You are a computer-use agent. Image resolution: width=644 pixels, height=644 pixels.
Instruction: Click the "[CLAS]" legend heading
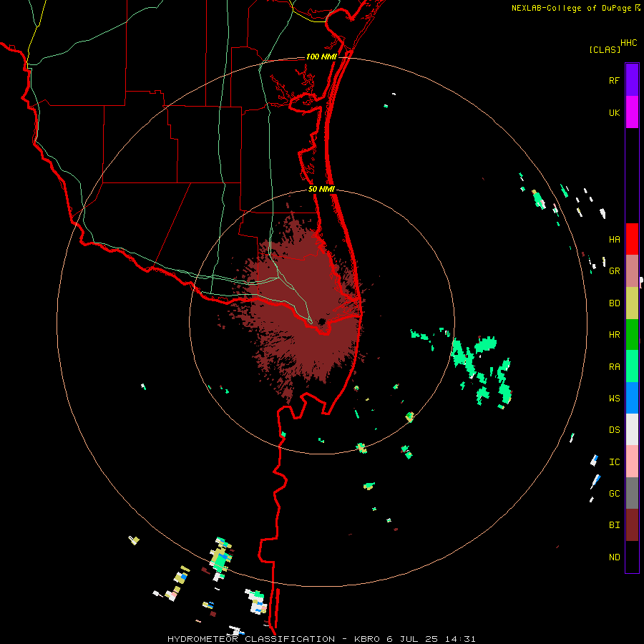pos(605,49)
